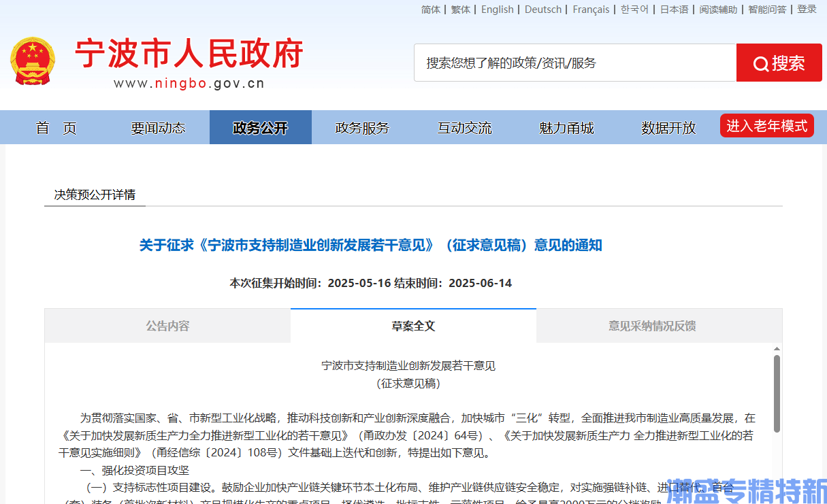This screenshot has width=827, height=504.
Task: Click the 登录 login link
Action: pyautogui.click(x=807, y=9)
